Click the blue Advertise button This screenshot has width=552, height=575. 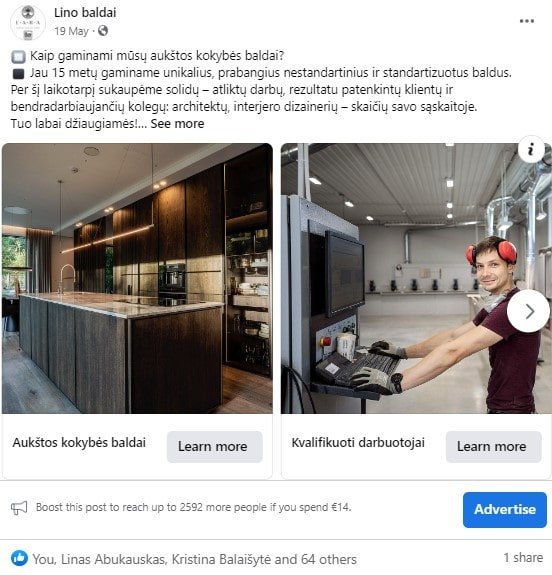tap(505, 510)
